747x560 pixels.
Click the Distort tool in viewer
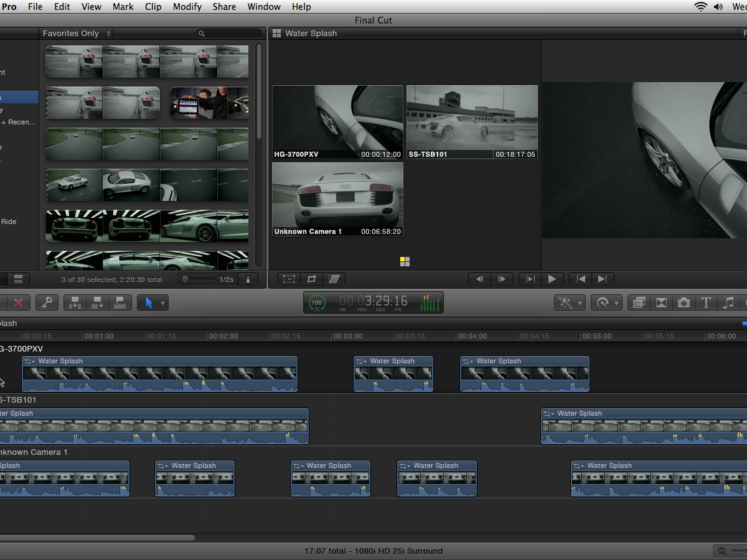[x=334, y=279]
